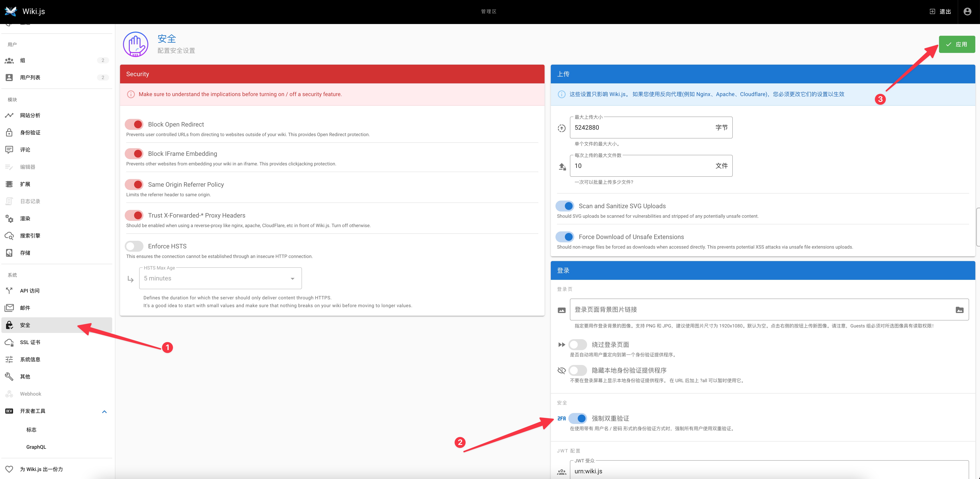Click 为 Wiki.js 出一份力 link
The image size is (980, 479).
(x=57, y=469)
